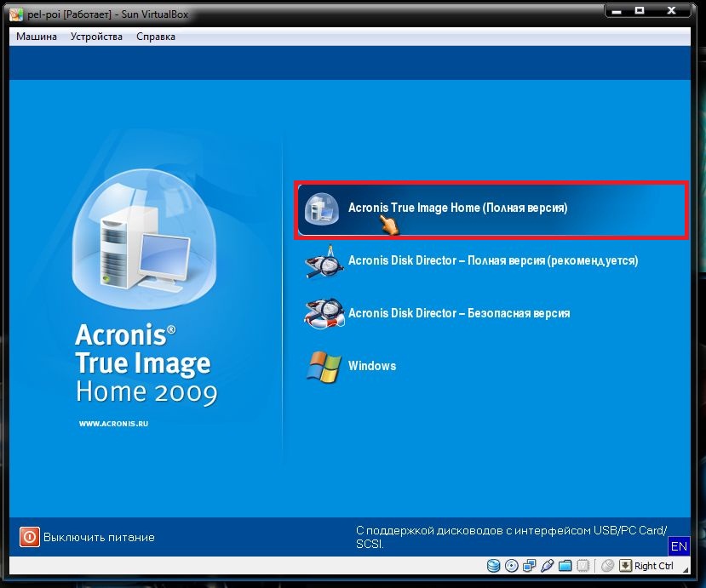
Task: Click the Windows logo boot icon
Action: [x=323, y=366]
